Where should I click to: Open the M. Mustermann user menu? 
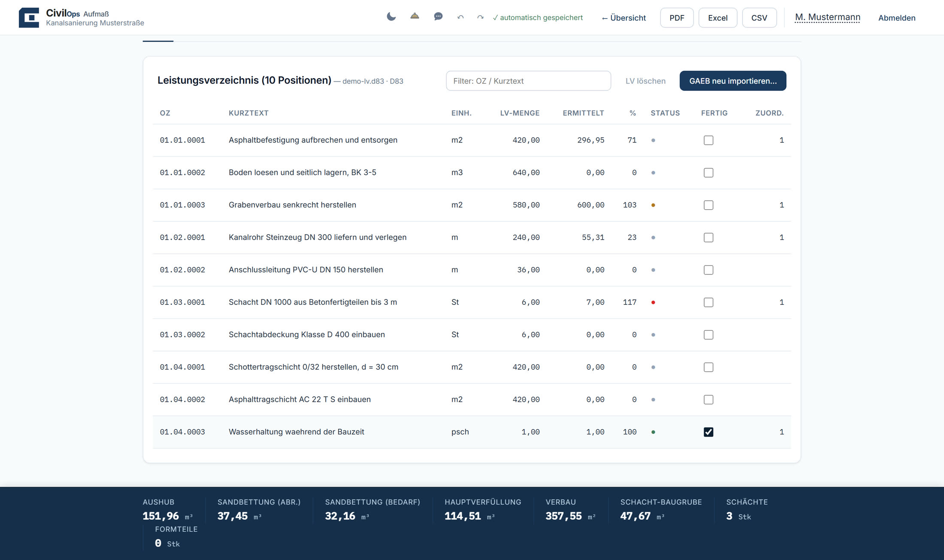[x=827, y=17]
